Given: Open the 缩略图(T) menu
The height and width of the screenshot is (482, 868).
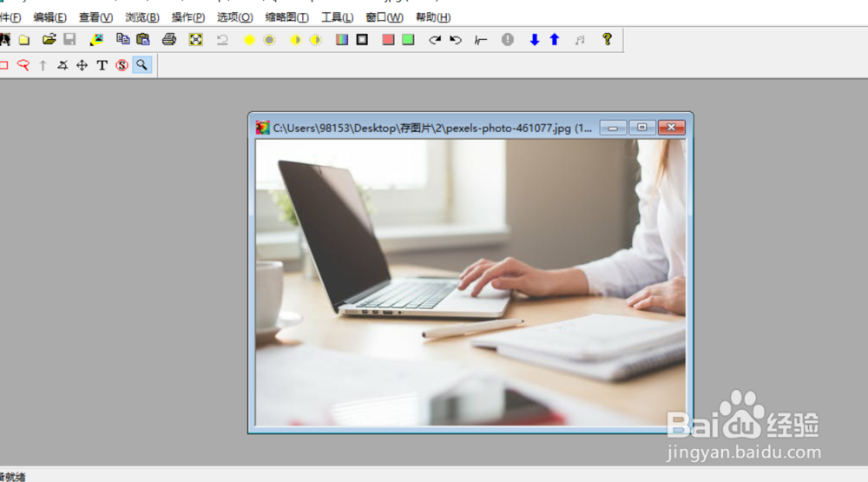Looking at the screenshot, I should [286, 17].
